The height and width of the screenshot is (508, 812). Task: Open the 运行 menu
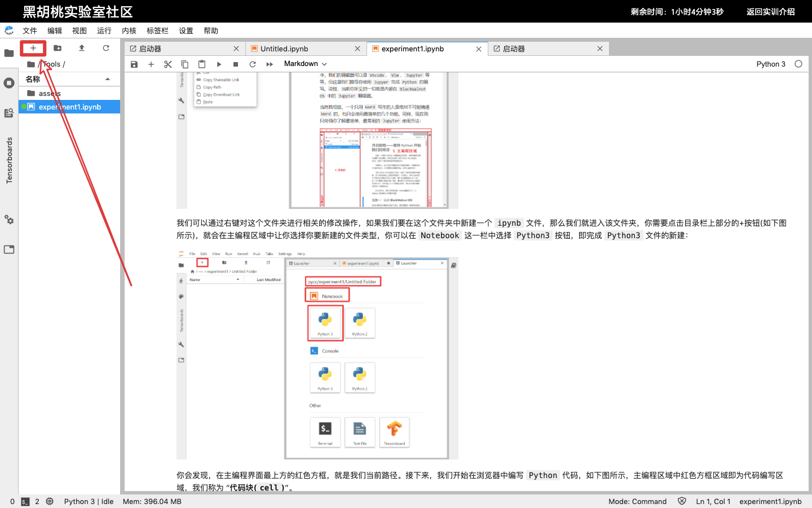coord(104,30)
